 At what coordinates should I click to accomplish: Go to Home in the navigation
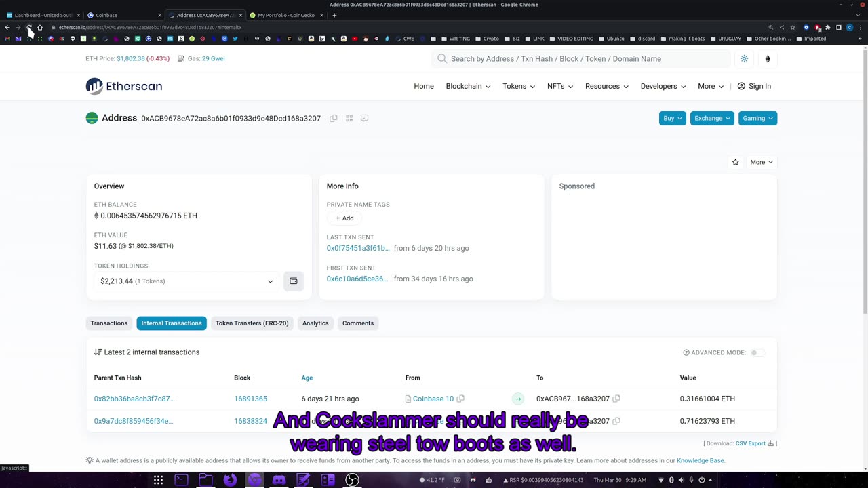(424, 86)
